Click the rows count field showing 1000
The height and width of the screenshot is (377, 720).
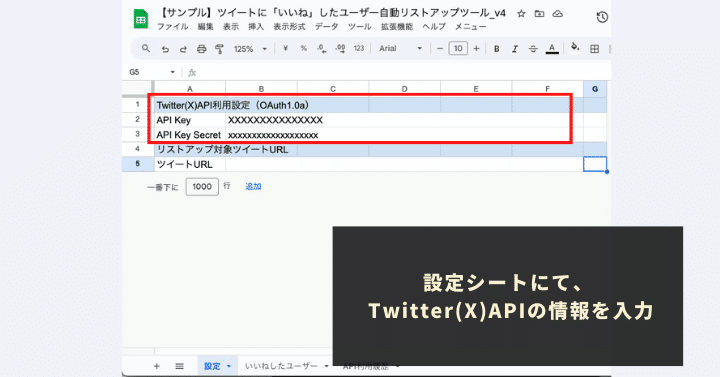tap(202, 186)
